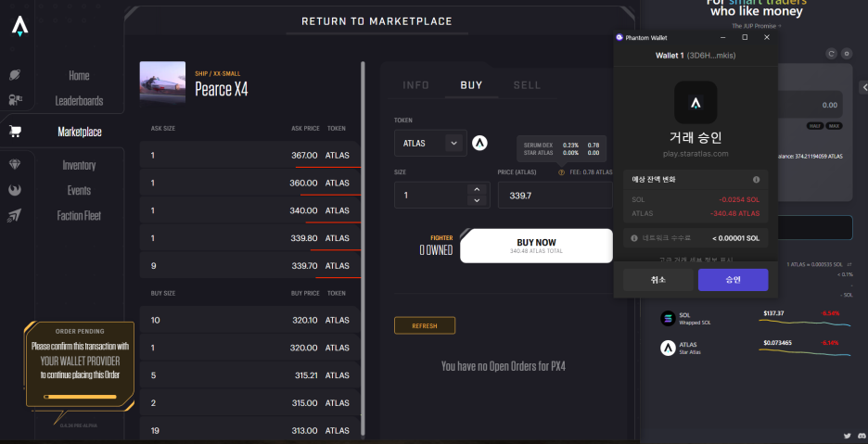868x444 pixels.
Task: Select the 320.00 ATLAS buy row
Action: click(x=249, y=348)
